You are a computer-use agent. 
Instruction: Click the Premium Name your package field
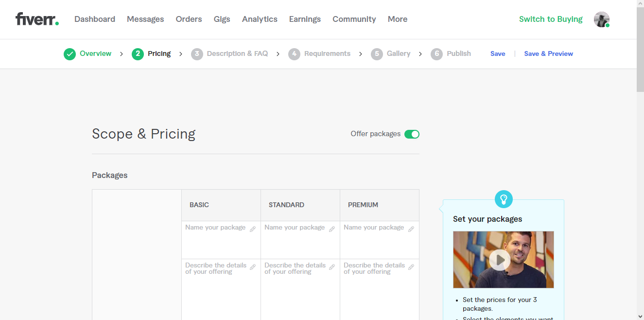click(x=380, y=240)
